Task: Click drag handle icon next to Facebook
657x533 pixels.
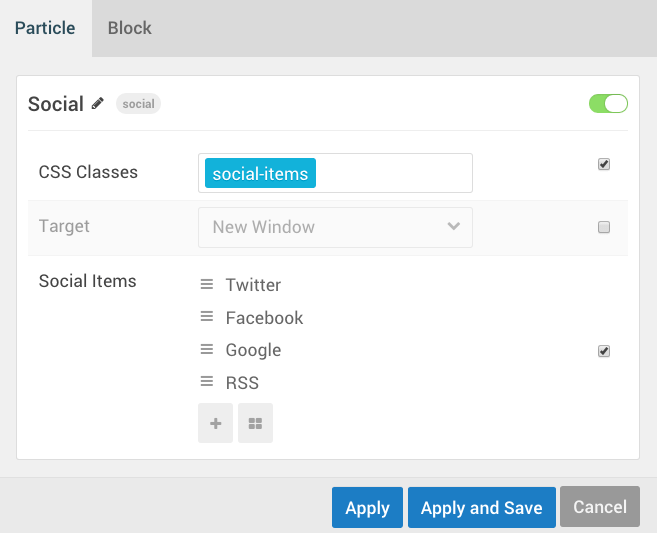Action: click(x=207, y=317)
